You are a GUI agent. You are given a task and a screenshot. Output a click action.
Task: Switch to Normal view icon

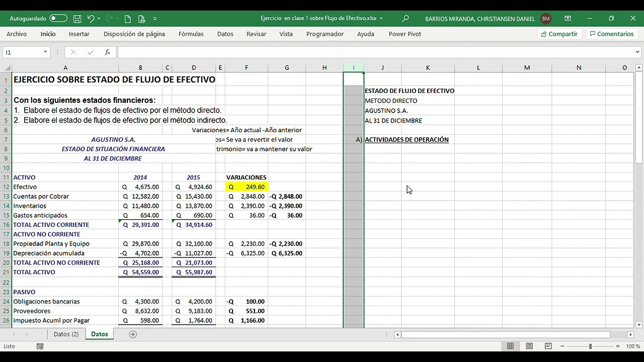(510, 346)
